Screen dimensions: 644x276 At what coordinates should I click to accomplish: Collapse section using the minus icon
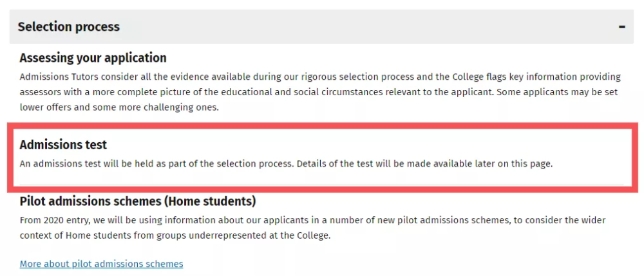(x=621, y=27)
